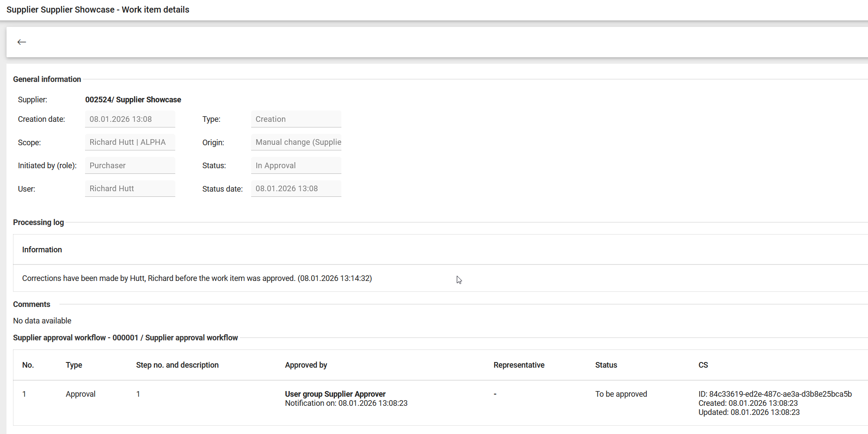Click the Creation date field

(130, 119)
